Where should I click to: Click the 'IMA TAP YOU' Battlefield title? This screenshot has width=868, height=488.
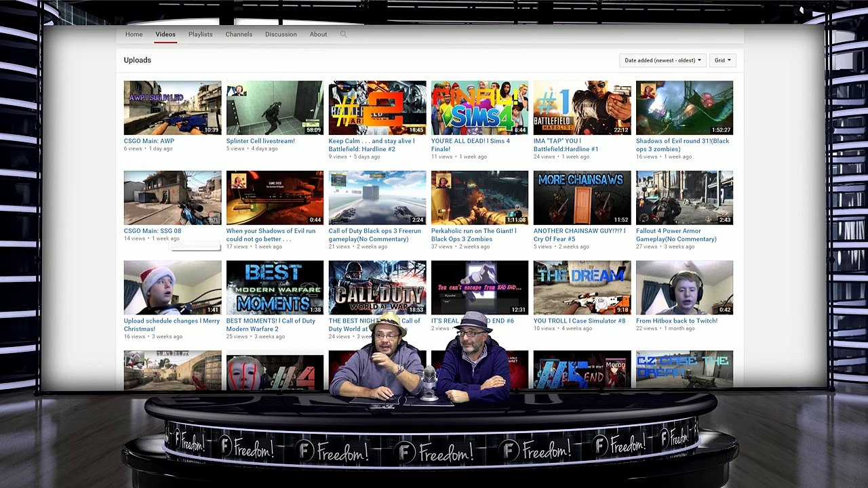(x=566, y=145)
